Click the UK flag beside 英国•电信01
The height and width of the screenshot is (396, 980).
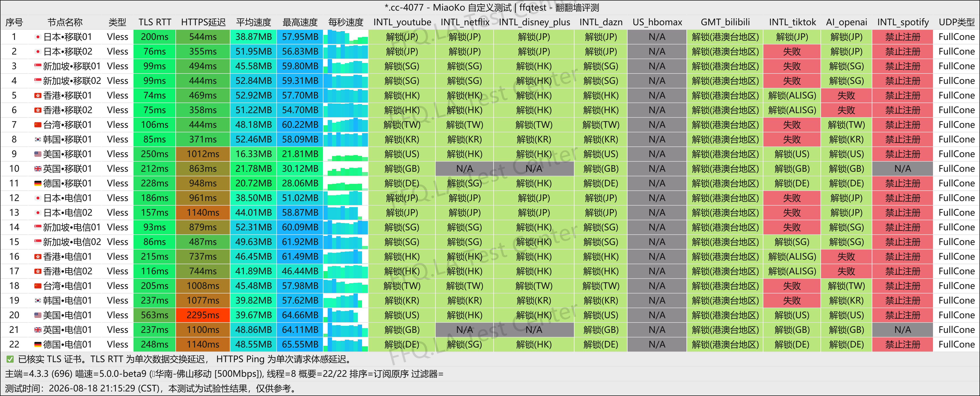tap(38, 330)
